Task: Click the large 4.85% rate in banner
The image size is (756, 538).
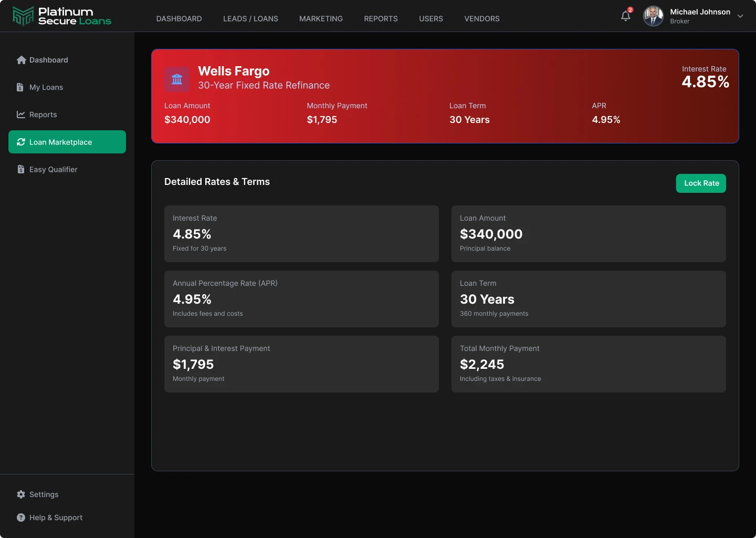Action: (x=705, y=82)
